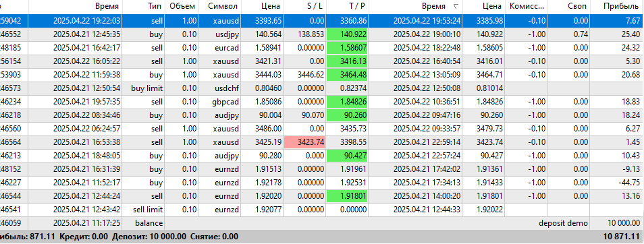Click the summary total 10 871.11

click(621, 237)
